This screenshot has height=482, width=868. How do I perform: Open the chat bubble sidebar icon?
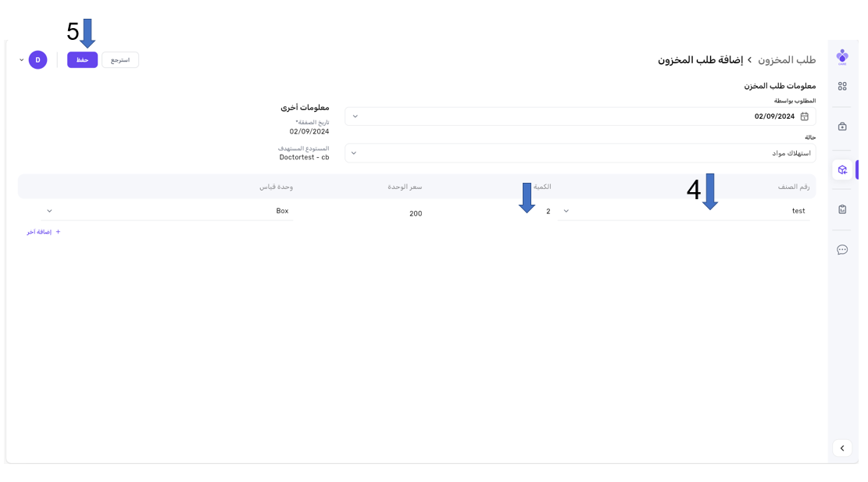click(x=841, y=250)
